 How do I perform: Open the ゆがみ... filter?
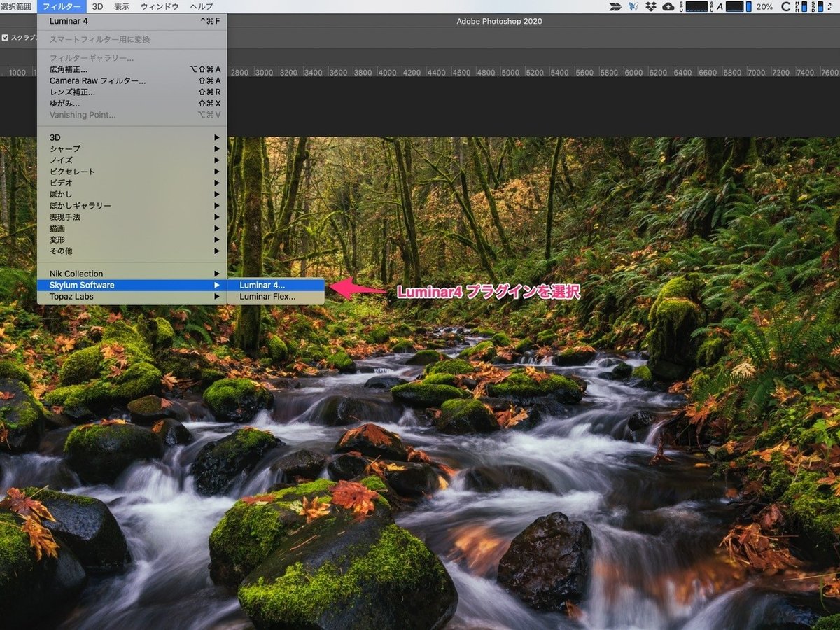[x=132, y=103]
